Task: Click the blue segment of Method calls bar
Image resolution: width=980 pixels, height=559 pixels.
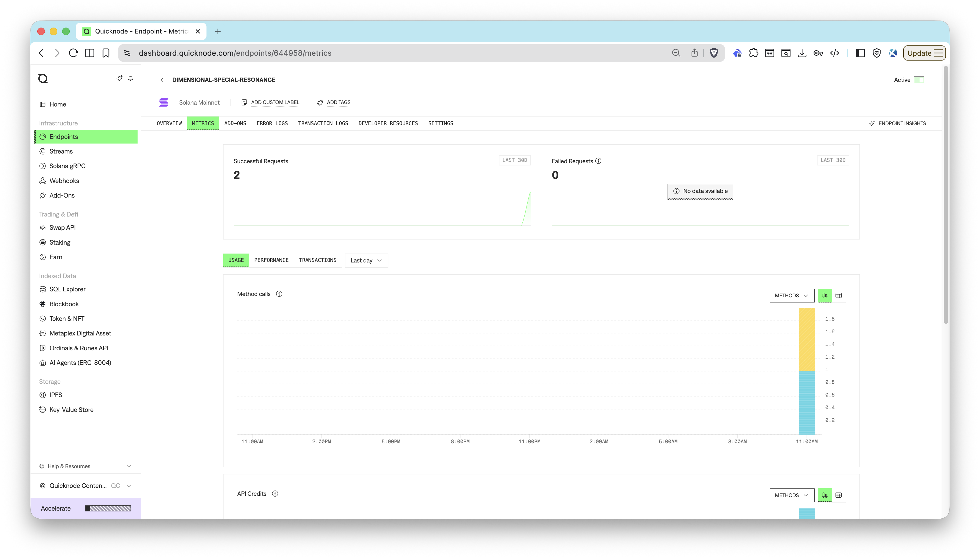Action: click(807, 403)
